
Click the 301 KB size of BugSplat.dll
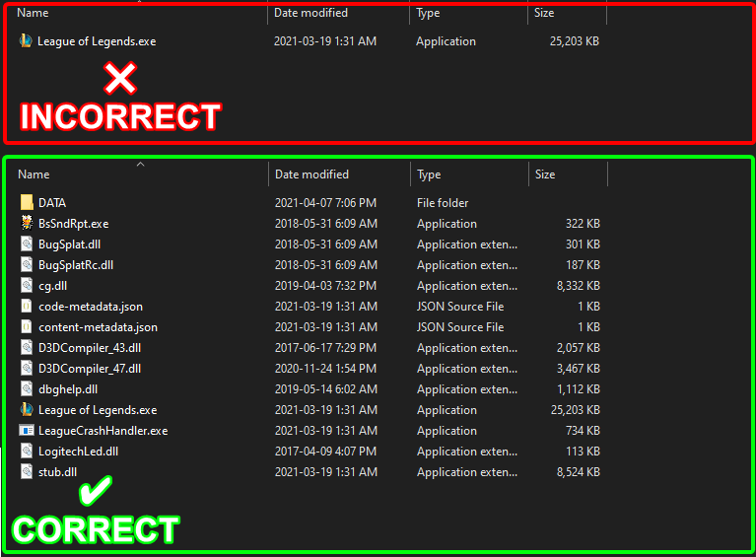[583, 244]
